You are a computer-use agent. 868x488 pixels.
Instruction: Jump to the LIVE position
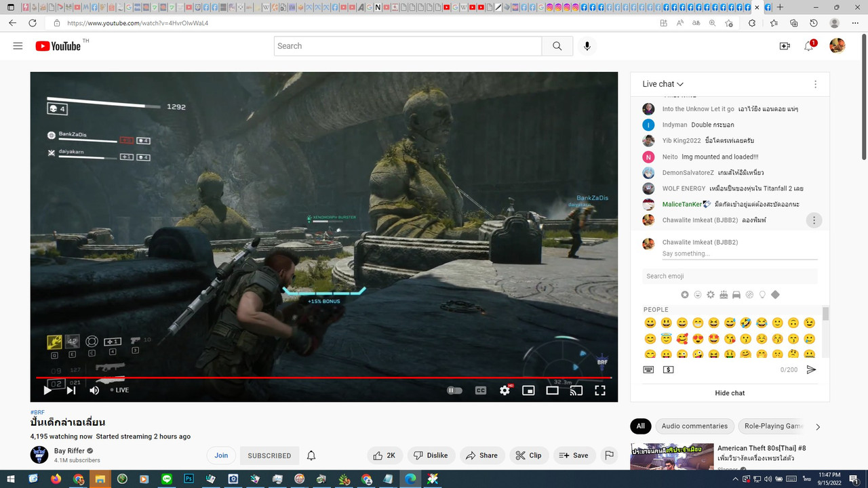coord(119,390)
